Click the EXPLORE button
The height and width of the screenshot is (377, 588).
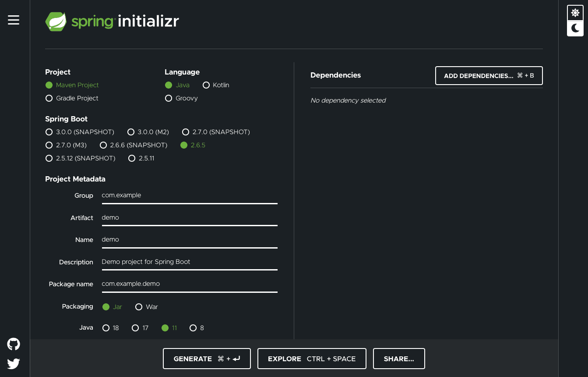312,359
